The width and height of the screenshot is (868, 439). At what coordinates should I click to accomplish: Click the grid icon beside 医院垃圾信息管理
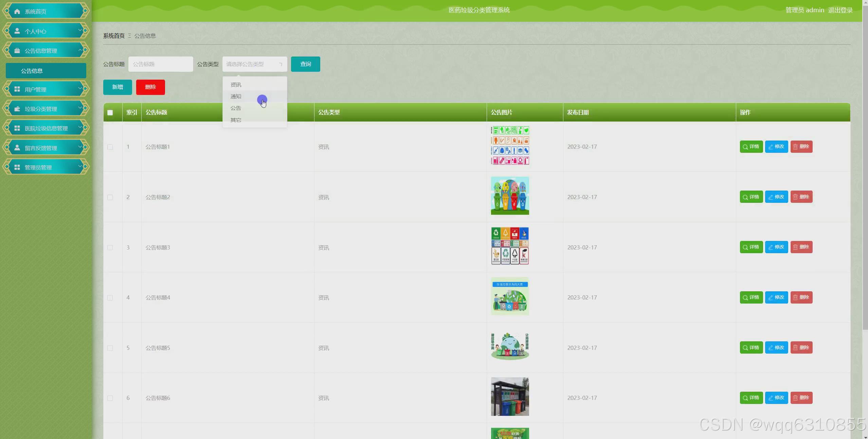(17, 128)
